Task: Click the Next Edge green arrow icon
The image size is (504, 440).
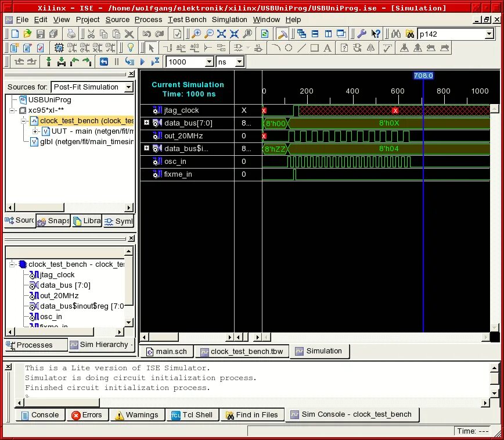Action: click(87, 62)
